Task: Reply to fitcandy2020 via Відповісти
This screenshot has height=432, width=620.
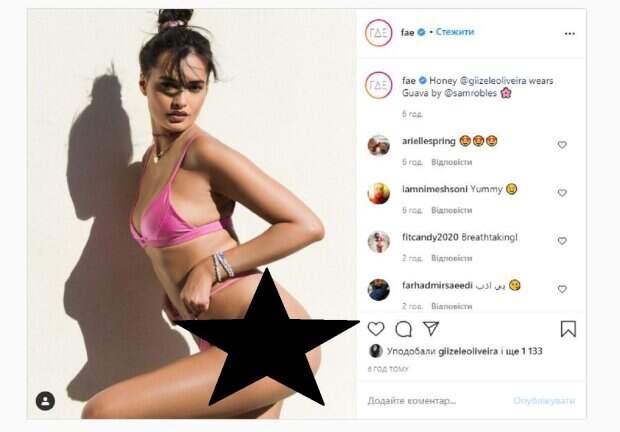Action: pos(452,258)
